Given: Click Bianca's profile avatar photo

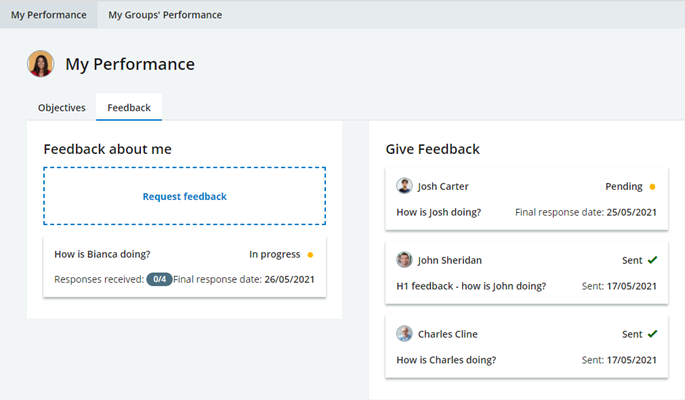Looking at the screenshot, I should click(x=41, y=64).
